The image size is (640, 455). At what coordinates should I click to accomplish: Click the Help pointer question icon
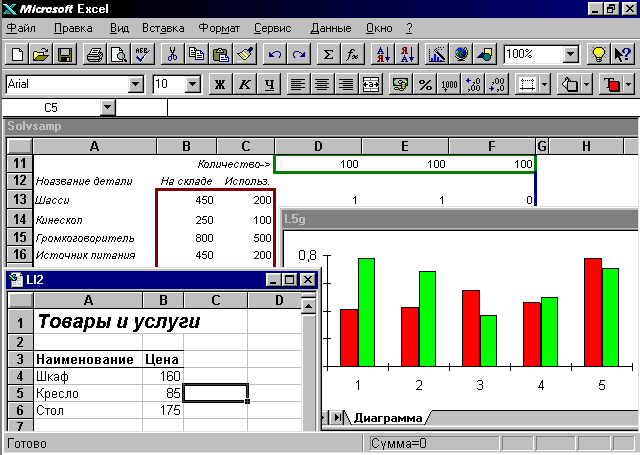tap(622, 54)
